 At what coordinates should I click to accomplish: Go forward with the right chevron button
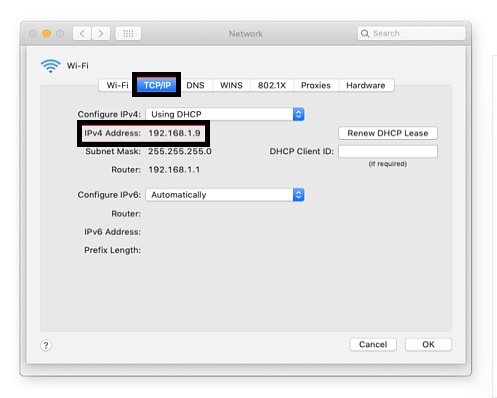tap(101, 33)
